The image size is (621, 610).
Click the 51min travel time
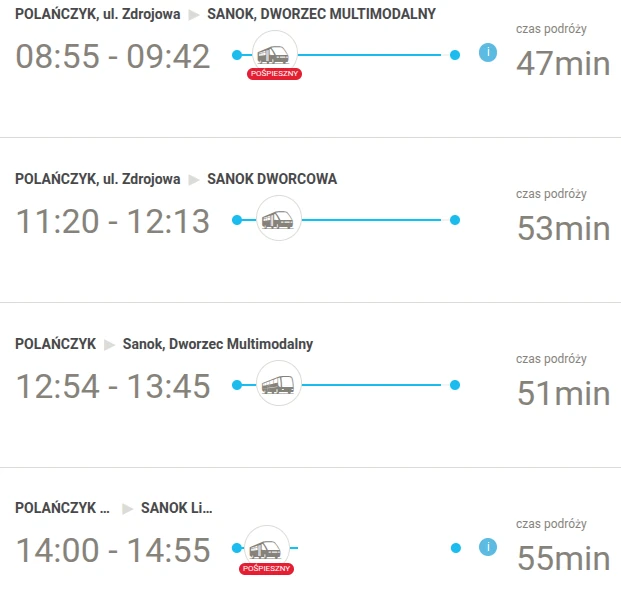tap(563, 393)
